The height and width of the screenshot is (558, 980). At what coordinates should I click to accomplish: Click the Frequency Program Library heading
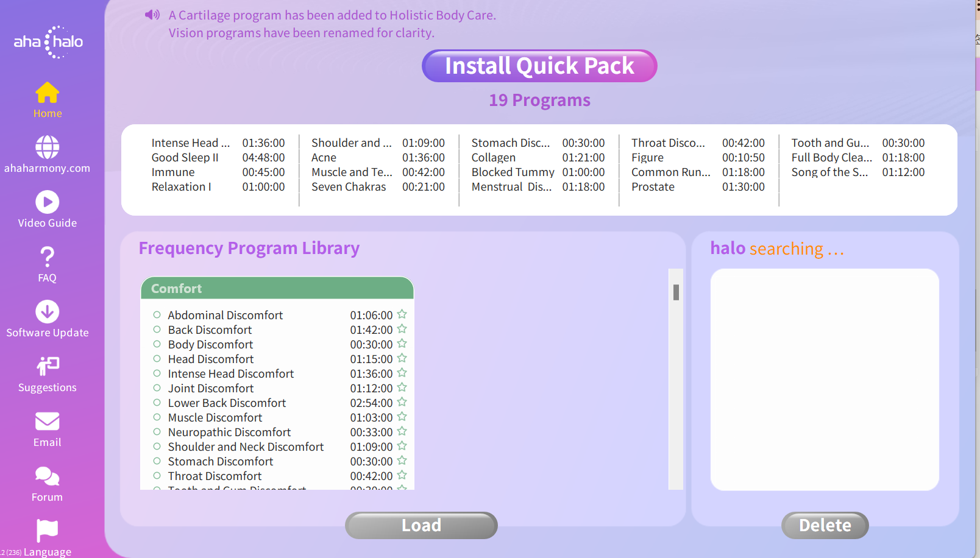[249, 248]
